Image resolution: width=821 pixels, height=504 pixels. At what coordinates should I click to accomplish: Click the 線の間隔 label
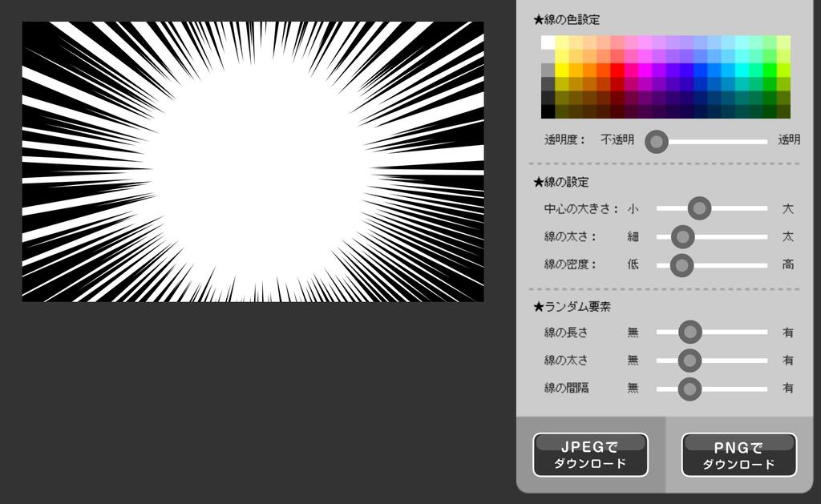(566, 388)
